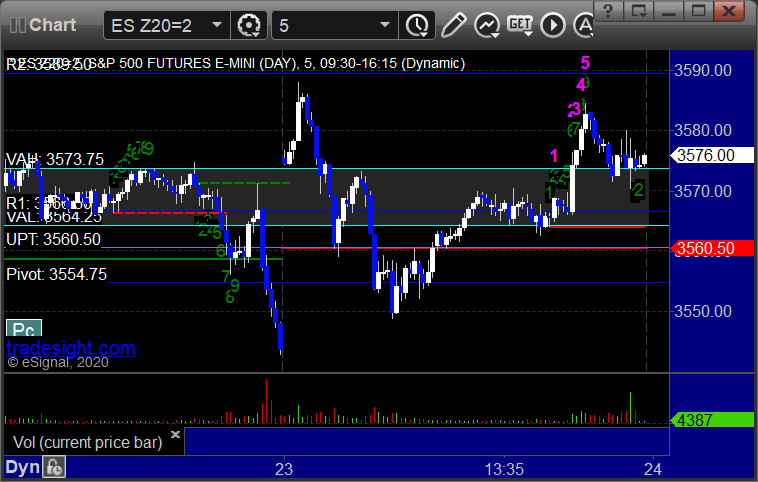The height and width of the screenshot is (482, 758).
Task: Click the Chart window title
Action: tap(52, 25)
